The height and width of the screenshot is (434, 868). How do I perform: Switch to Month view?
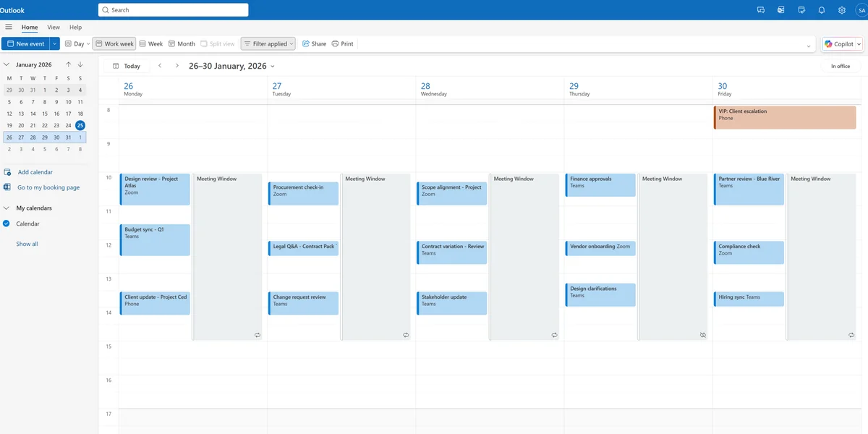(x=182, y=44)
